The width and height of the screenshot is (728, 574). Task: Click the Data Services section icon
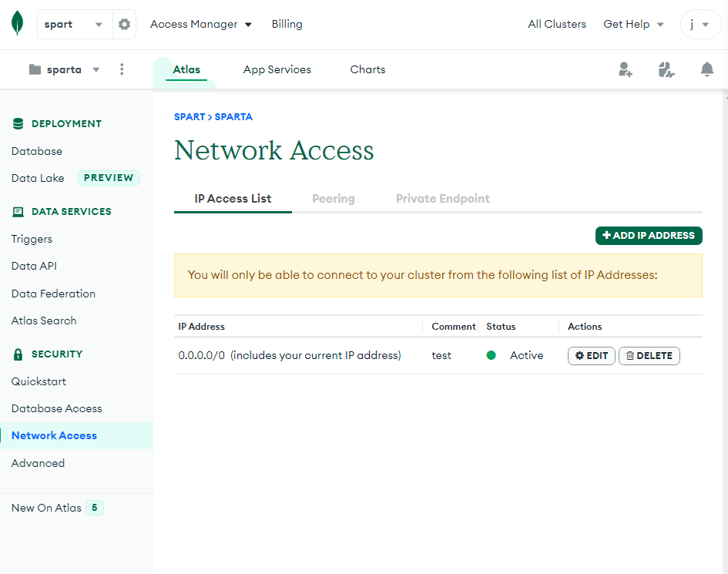[18, 212]
